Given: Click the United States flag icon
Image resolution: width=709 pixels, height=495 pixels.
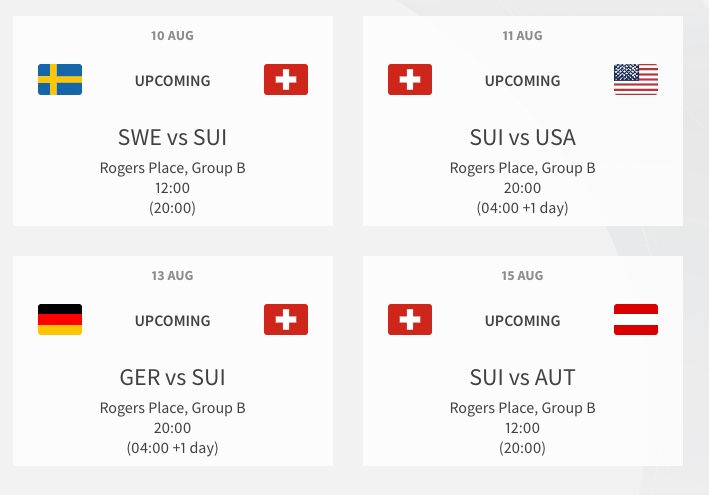Looking at the screenshot, I should (x=636, y=80).
